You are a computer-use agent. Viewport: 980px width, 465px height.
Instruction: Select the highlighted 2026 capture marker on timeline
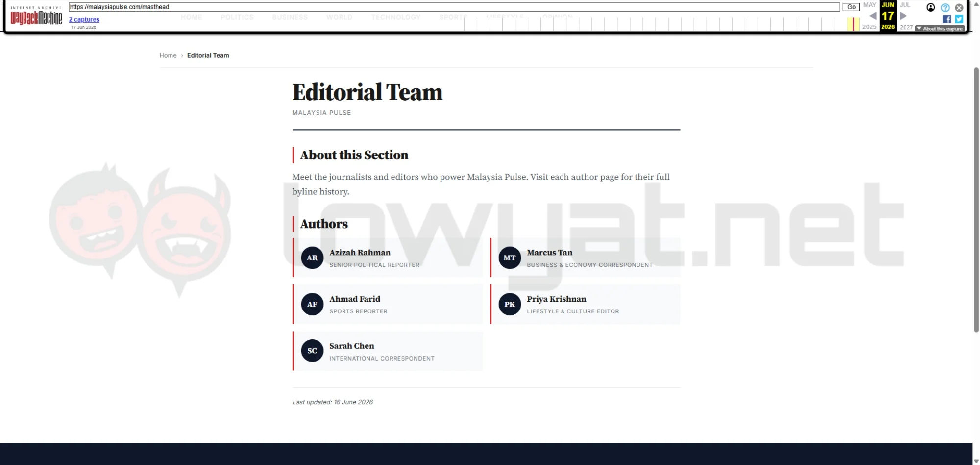click(x=854, y=24)
